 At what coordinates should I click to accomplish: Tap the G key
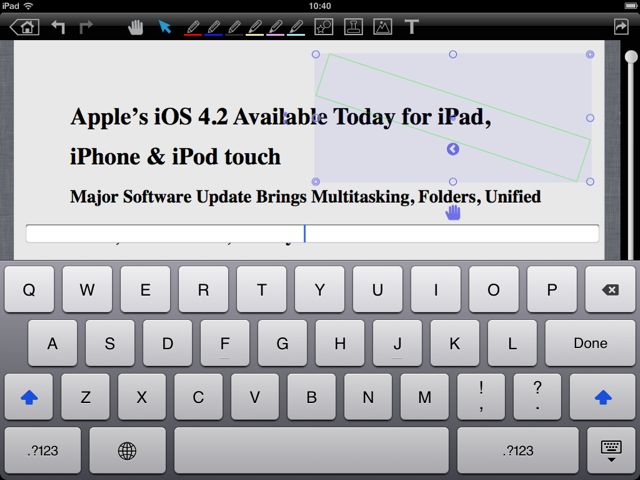coord(282,343)
